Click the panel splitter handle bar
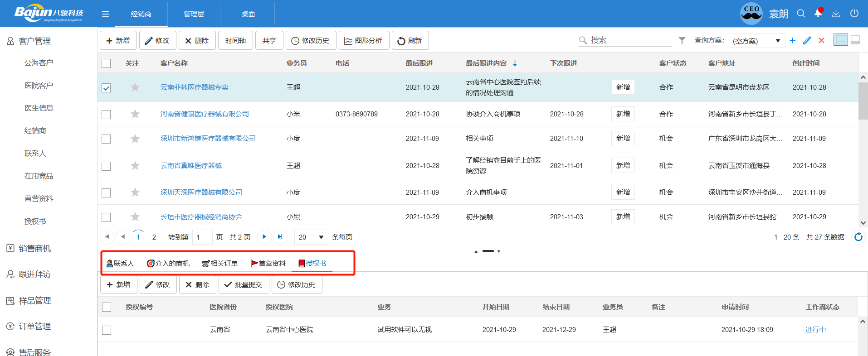This screenshot has height=356, width=868. pyautogui.click(x=488, y=251)
